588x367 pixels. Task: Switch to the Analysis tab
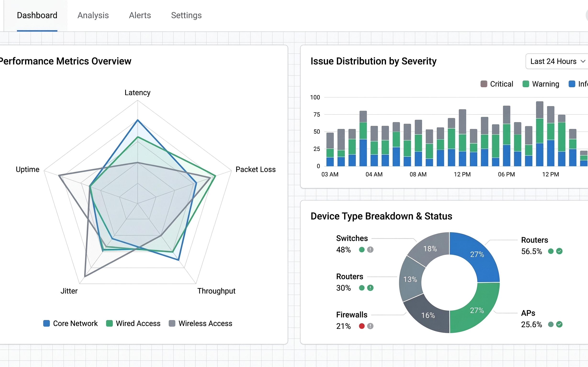(x=93, y=15)
